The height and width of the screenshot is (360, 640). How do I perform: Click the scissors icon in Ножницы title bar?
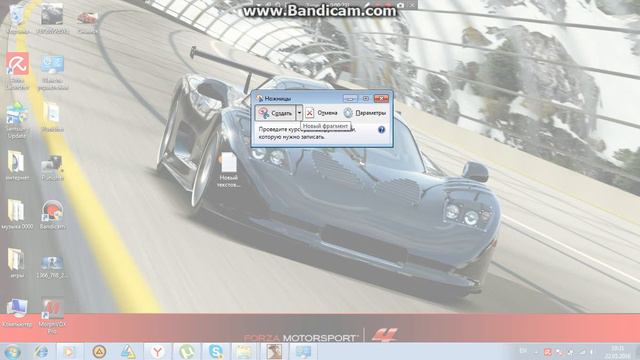click(x=260, y=98)
